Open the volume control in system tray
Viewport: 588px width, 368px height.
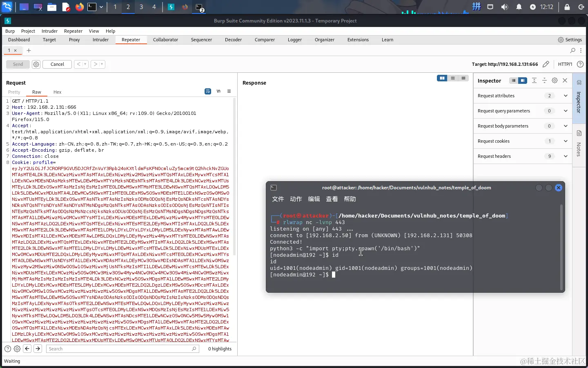[x=505, y=7]
